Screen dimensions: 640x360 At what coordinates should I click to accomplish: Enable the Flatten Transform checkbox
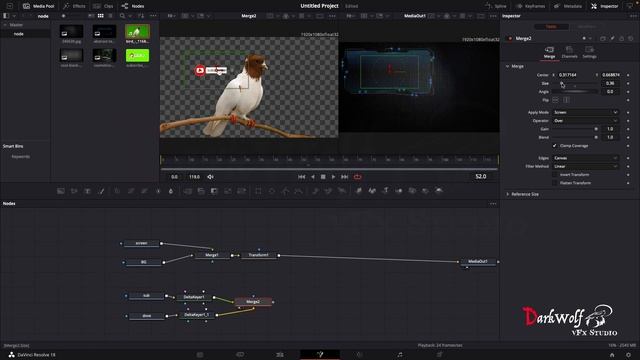(554, 183)
